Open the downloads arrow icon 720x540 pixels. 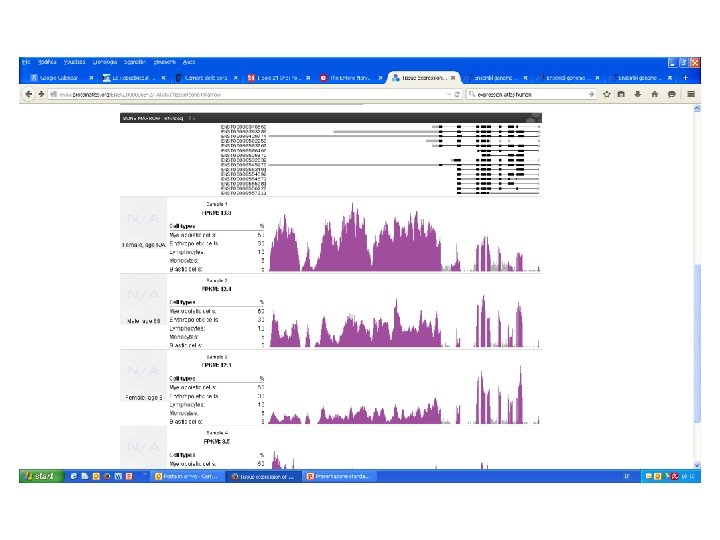pos(638,94)
